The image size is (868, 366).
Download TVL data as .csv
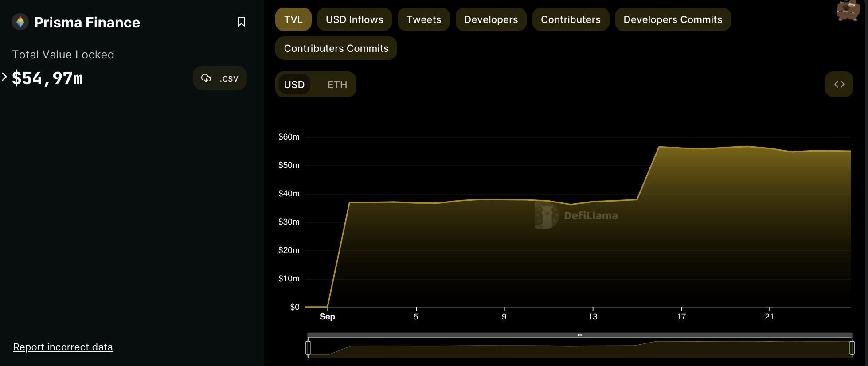click(220, 78)
